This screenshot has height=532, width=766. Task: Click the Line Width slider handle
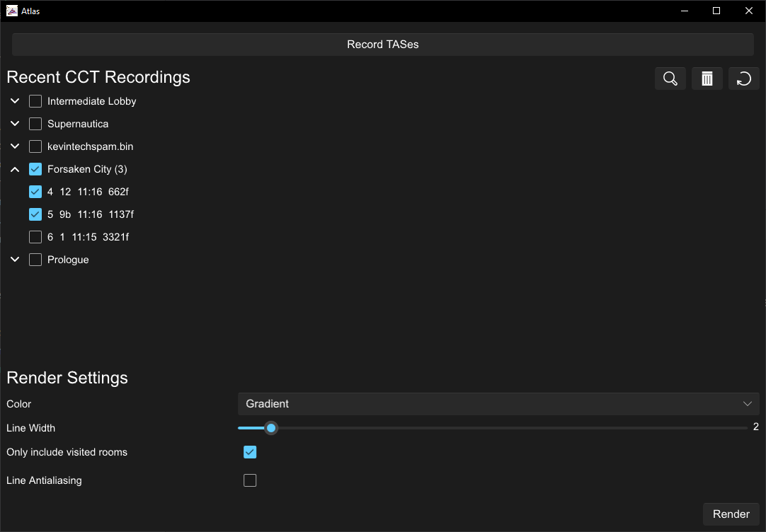[271, 428]
